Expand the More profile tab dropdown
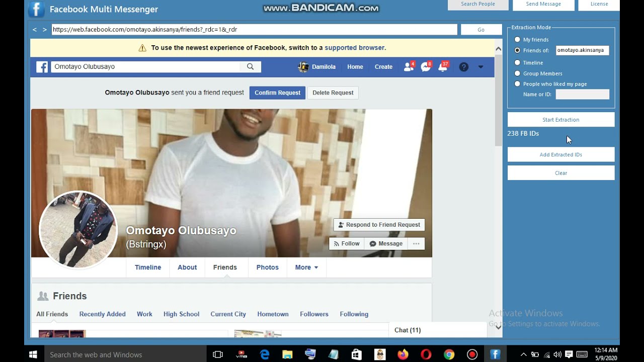 pos(306,267)
